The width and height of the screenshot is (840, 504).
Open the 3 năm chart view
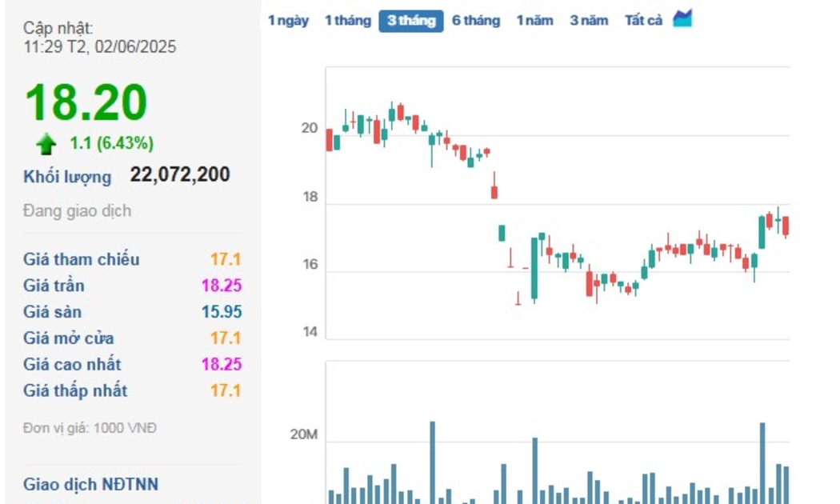pyautogui.click(x=589, y=21)
